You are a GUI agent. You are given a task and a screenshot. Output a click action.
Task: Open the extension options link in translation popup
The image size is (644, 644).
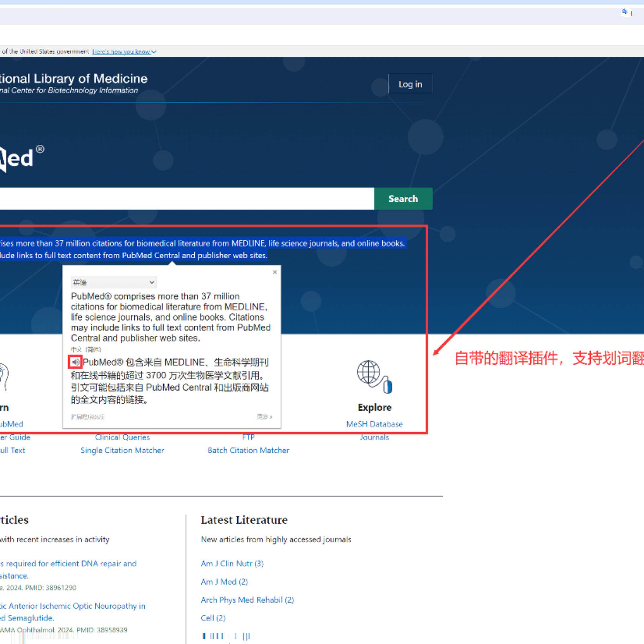pos(87,417)
